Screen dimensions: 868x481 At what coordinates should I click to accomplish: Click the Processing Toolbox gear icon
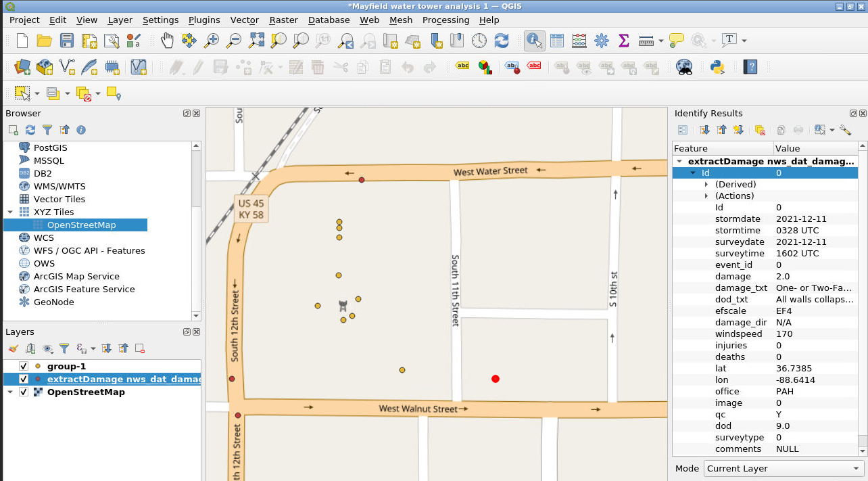click(601, 41)
